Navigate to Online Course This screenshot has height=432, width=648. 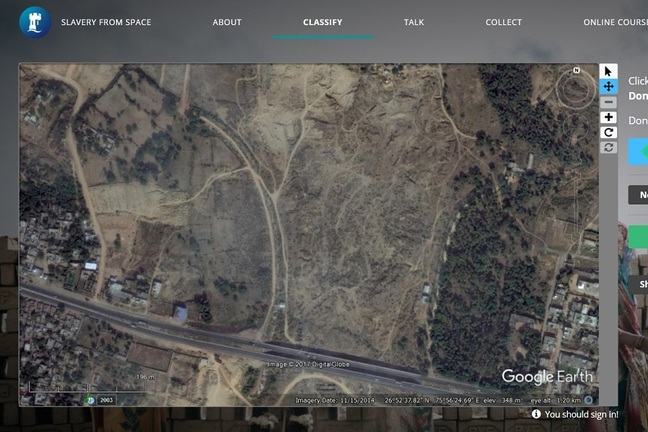tap(614, 22)
